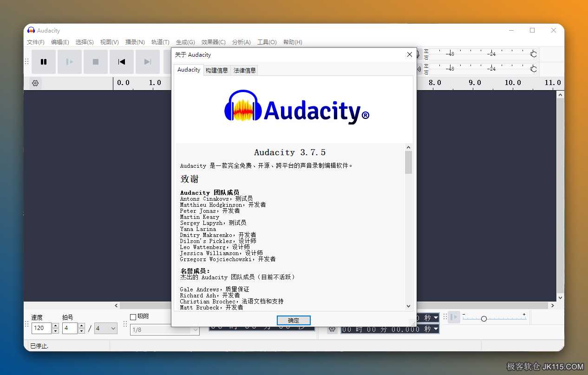Open the 播录(N) menu
Image resolution: width=588 pixels, height=375 pixels.
[x=135, y=42]
